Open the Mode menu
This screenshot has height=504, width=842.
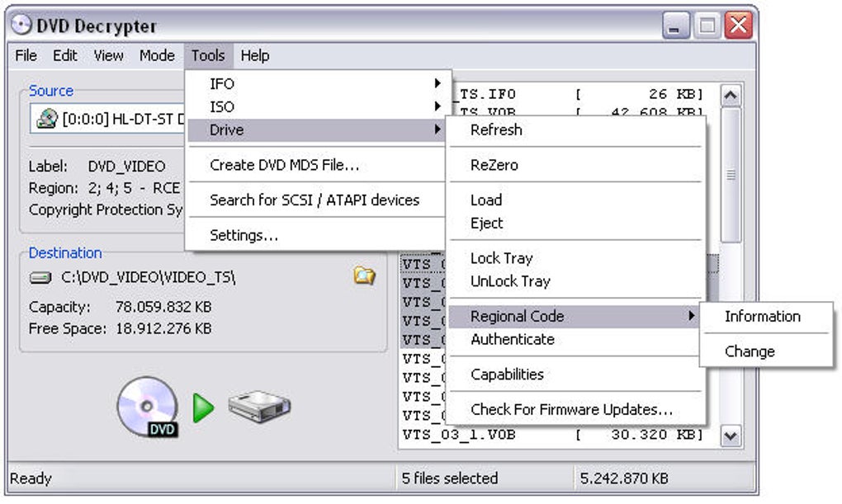(157, 56)
